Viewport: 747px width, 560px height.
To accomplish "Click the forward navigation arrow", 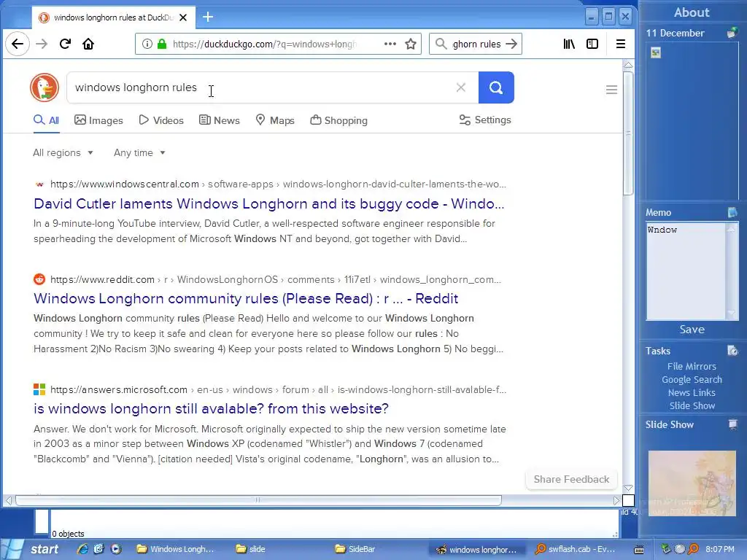I will tap(42, 44).
